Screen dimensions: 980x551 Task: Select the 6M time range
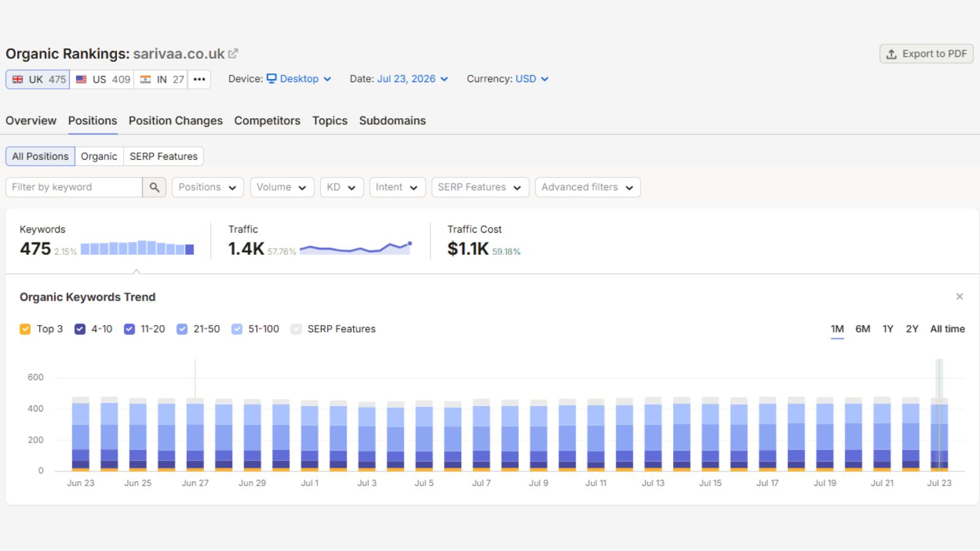pyautogui.click(x=862, y=329)
